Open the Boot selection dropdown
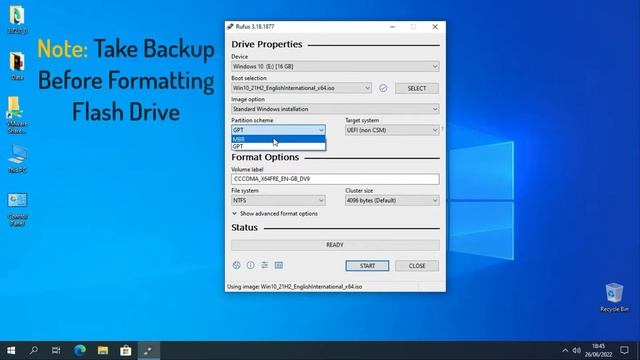The image size is (640, 360). [x=301, y=88]
